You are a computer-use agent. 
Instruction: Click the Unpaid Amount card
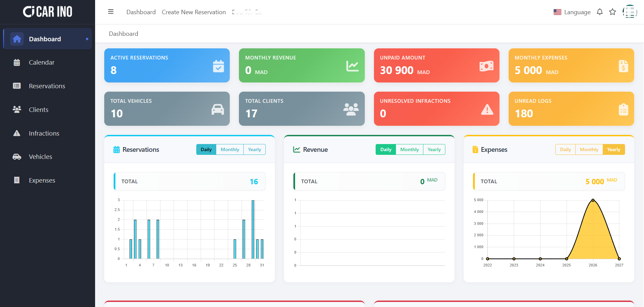point(436,65)
